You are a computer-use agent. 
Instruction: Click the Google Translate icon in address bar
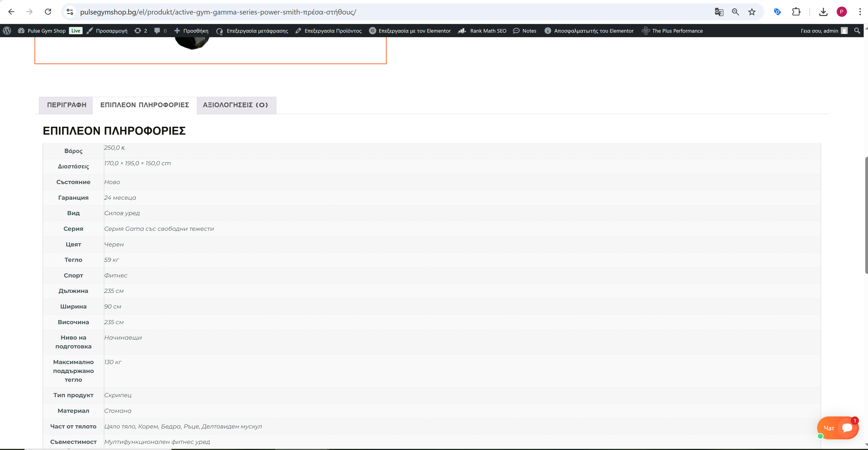coord(719,12)
